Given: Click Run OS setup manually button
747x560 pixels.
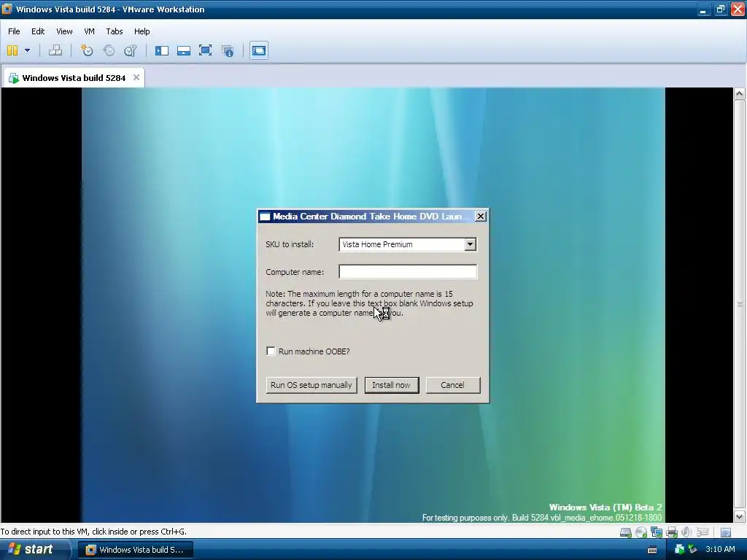Looking at the screenshot, I should tap(311, 385).
